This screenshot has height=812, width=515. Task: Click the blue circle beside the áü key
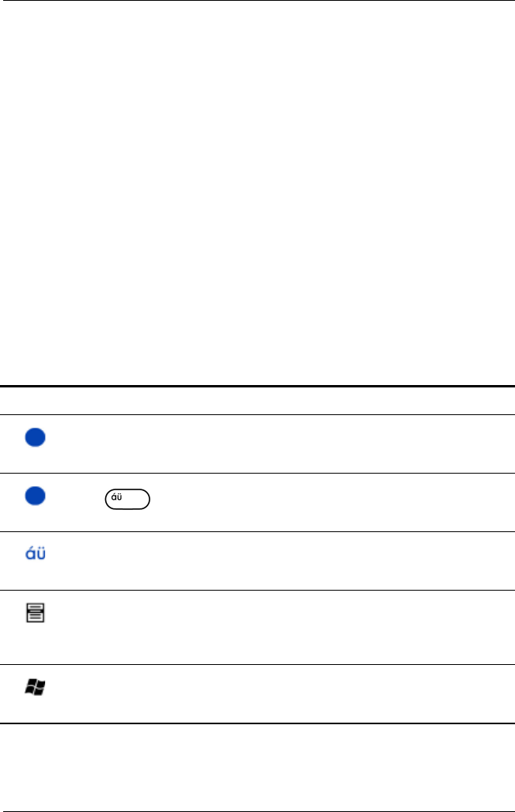pos(36,496)
